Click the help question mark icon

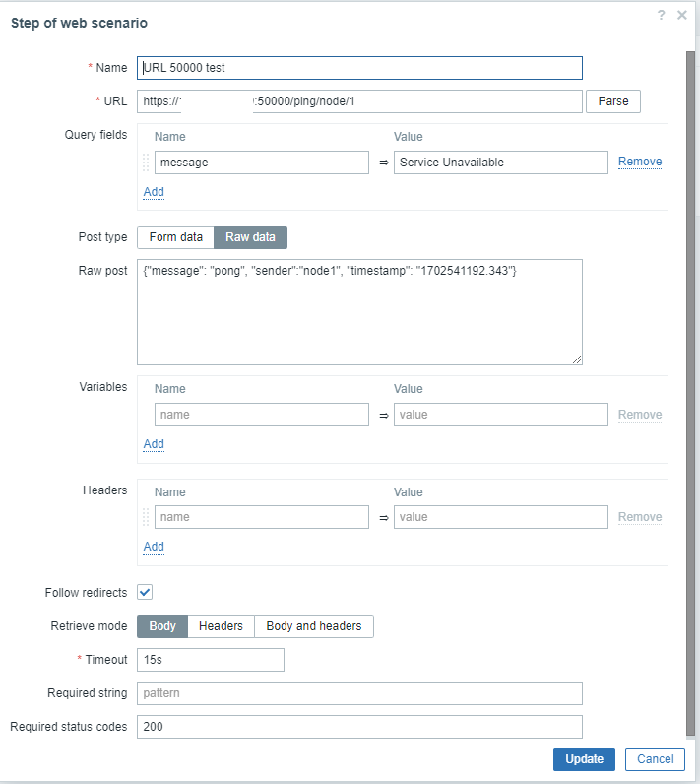click(662, 15)
